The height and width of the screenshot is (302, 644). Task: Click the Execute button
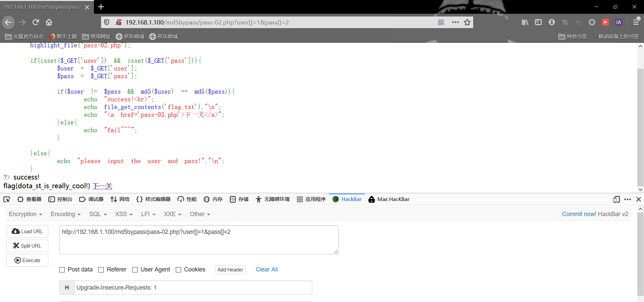pos(27,260)
